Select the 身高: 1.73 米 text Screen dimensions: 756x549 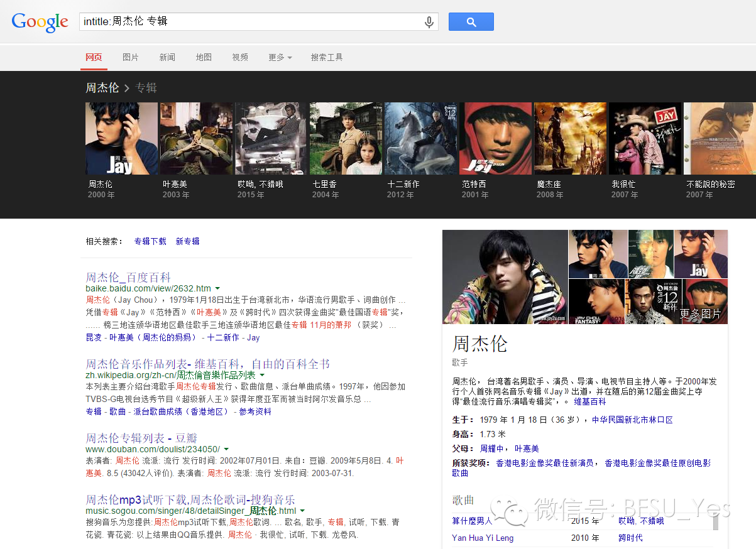coord(479,434)
